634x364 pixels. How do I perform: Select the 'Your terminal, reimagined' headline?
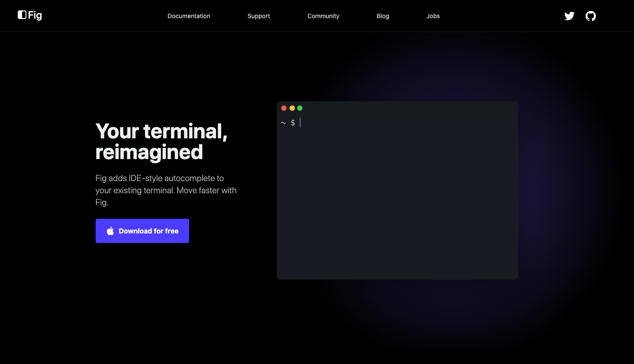point(161,142)
